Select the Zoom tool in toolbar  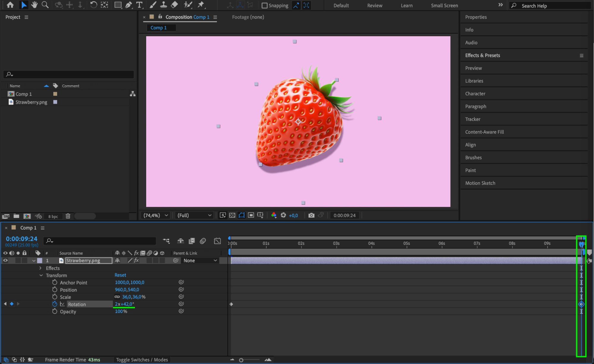tap(45, 5)
